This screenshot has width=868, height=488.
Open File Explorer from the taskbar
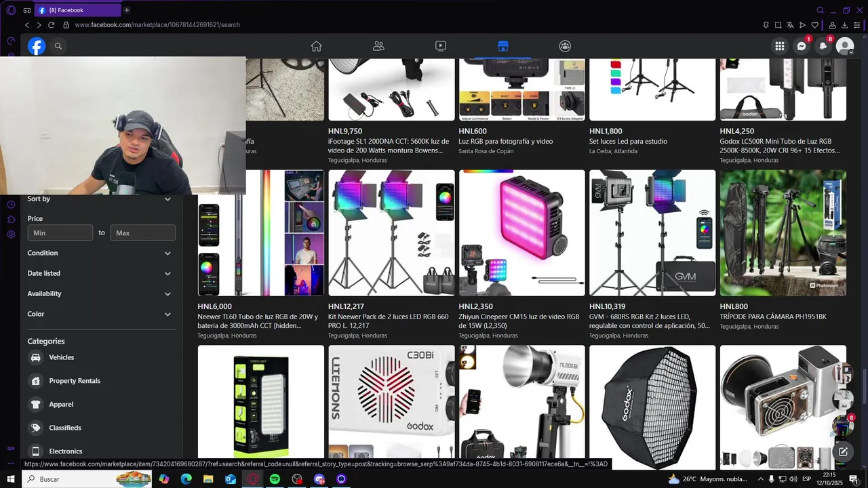pyautogui.click(x=208, y=479)
